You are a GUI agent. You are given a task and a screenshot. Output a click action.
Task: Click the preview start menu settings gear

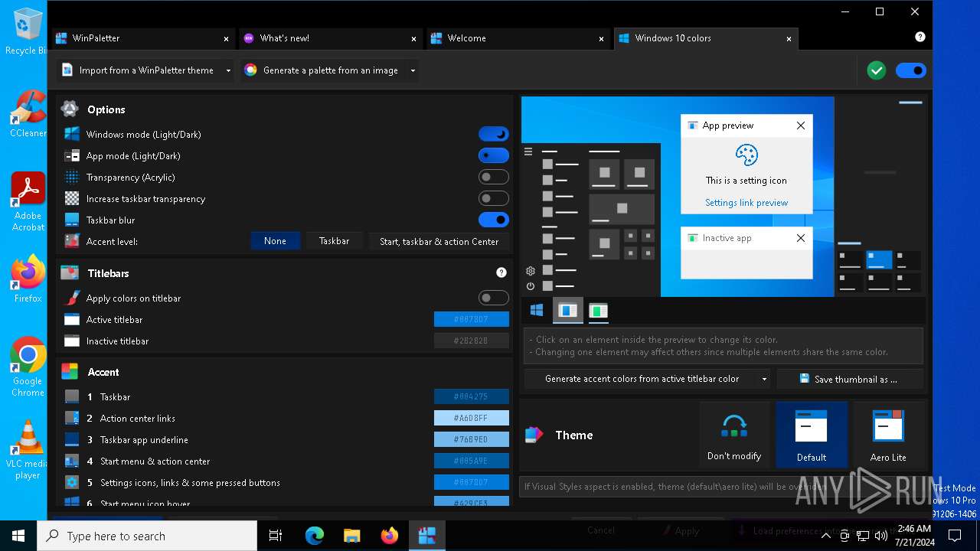tap(530, 270)
